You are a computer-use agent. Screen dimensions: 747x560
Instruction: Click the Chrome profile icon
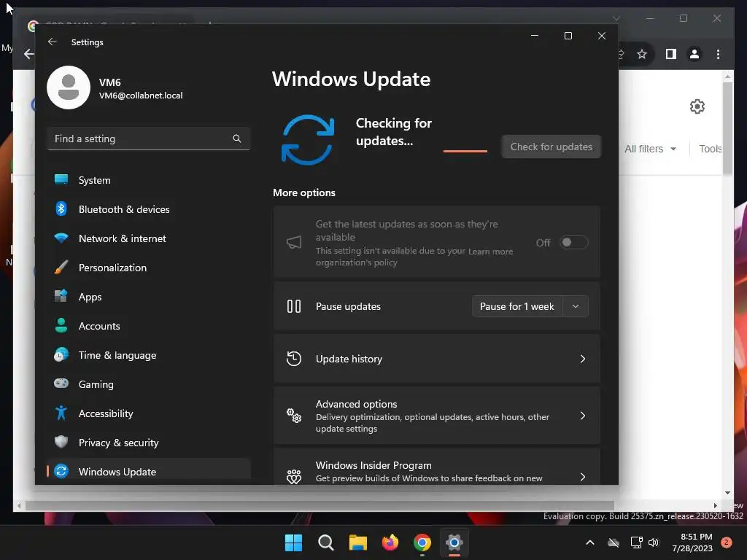[x=694, y=54]
